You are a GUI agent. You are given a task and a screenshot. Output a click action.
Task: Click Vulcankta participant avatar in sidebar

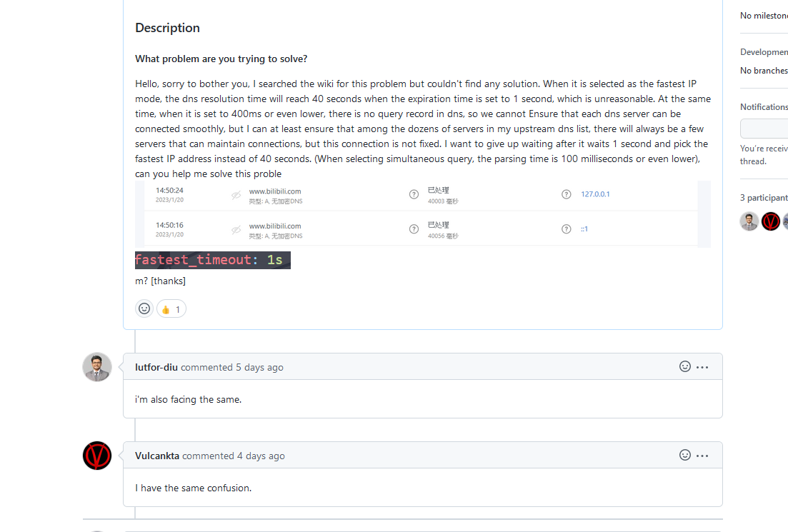pyautogui.click(x=770, y=221)
